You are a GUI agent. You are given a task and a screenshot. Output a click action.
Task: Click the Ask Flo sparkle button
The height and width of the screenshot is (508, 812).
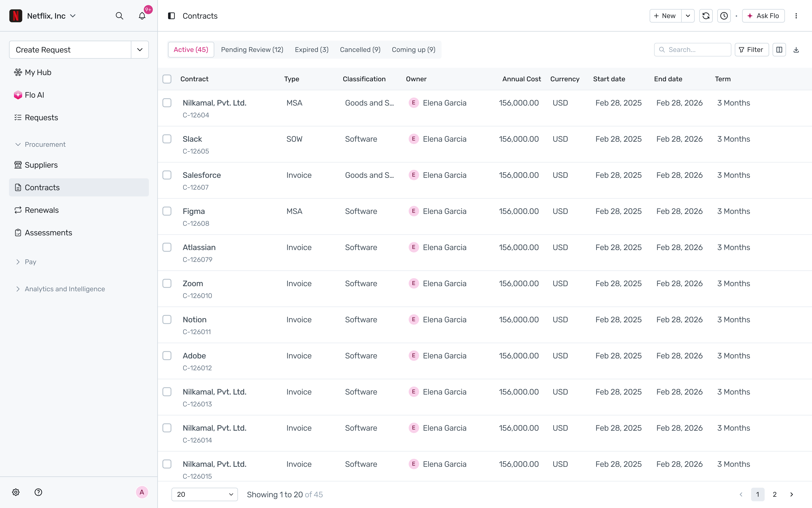763,16
